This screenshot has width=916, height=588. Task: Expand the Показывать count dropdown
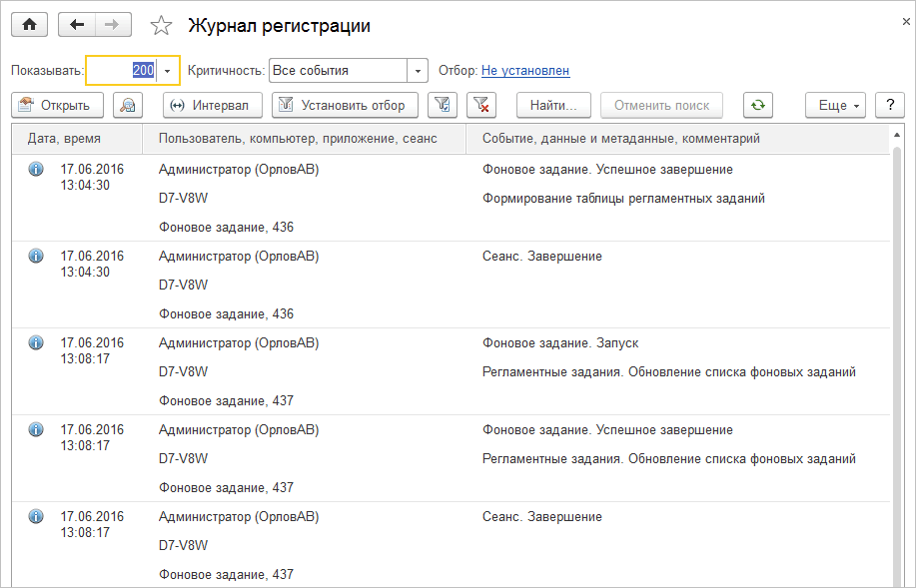168,71
